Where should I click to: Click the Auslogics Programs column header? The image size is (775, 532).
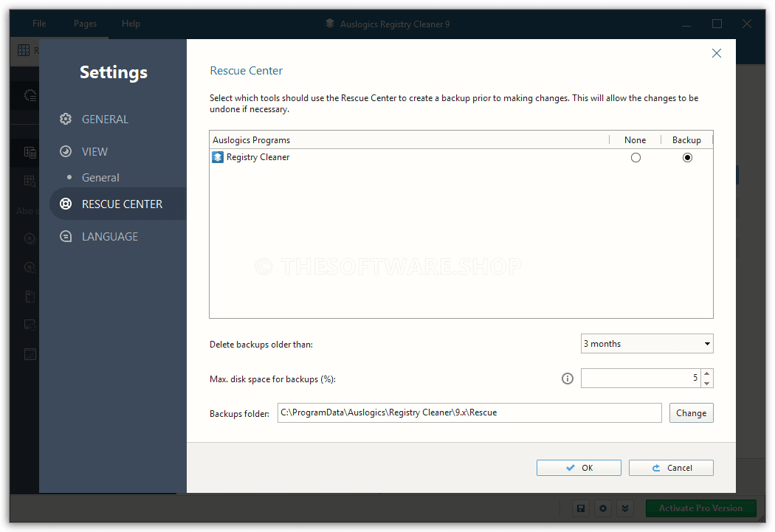pos(251,139)
